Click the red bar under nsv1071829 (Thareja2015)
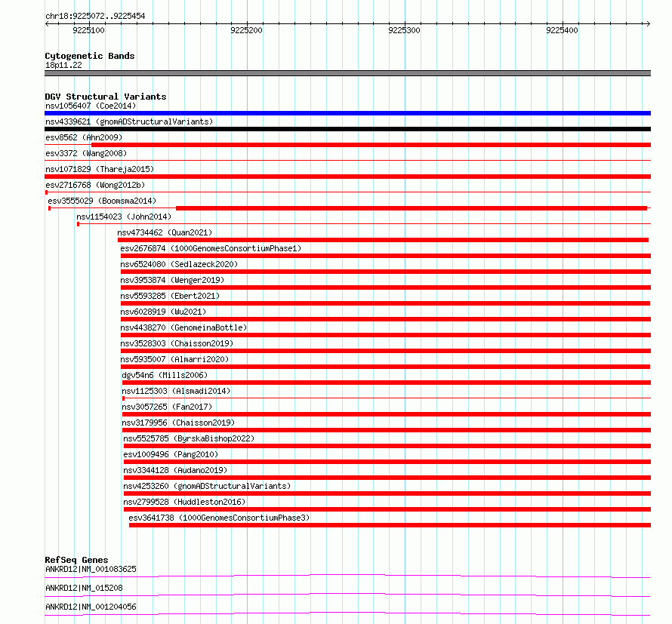The height and width of the screenshot is (624, 672). (x=347, y=177)
